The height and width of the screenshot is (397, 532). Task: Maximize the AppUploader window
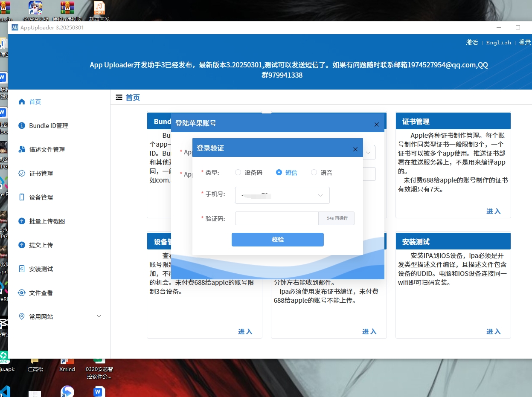coord(518,27)
